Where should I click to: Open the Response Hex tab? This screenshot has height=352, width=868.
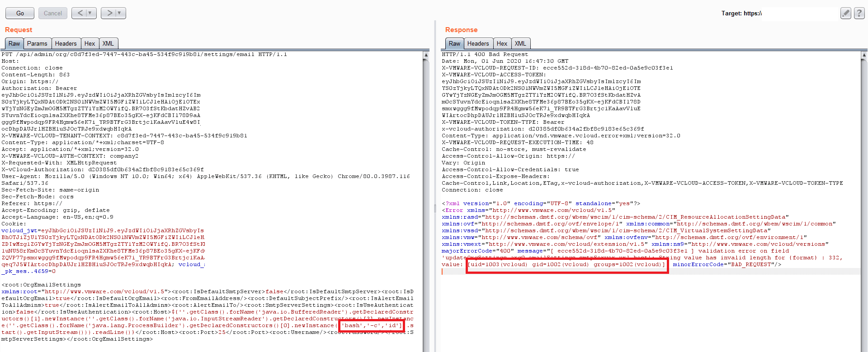coord(502,43)
